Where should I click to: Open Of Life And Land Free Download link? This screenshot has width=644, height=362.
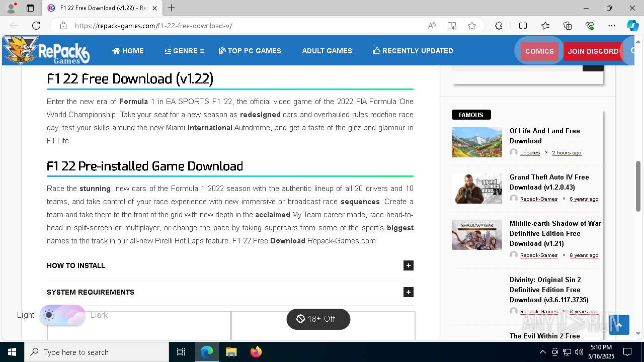545,136
